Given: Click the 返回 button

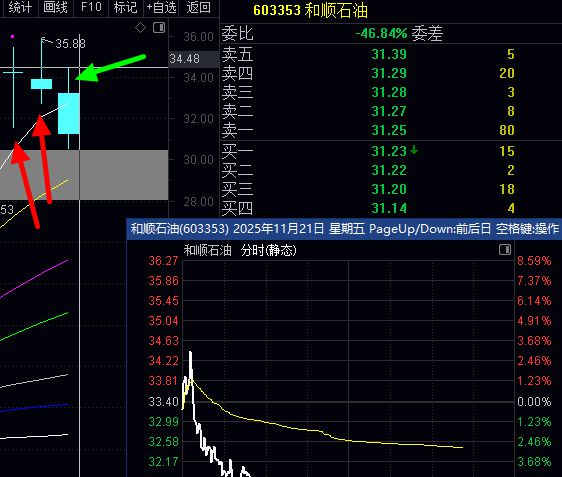Looking at the screenshot, I should 199,7.
